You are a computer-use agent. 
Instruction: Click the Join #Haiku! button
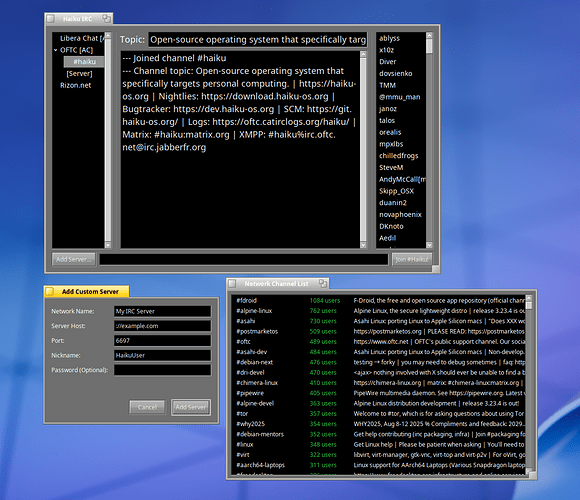(412, 259)
